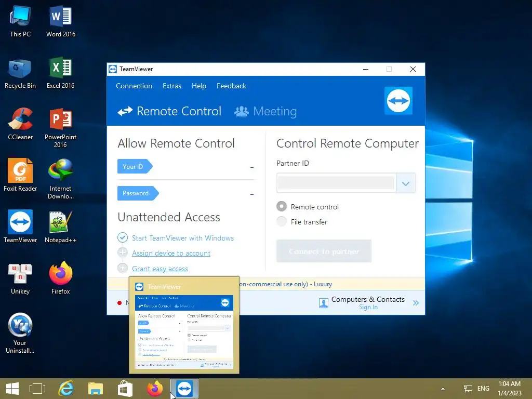
Task: Open PowerPoint 2016 desktop shortcut
Action: [x=61, y=128]
